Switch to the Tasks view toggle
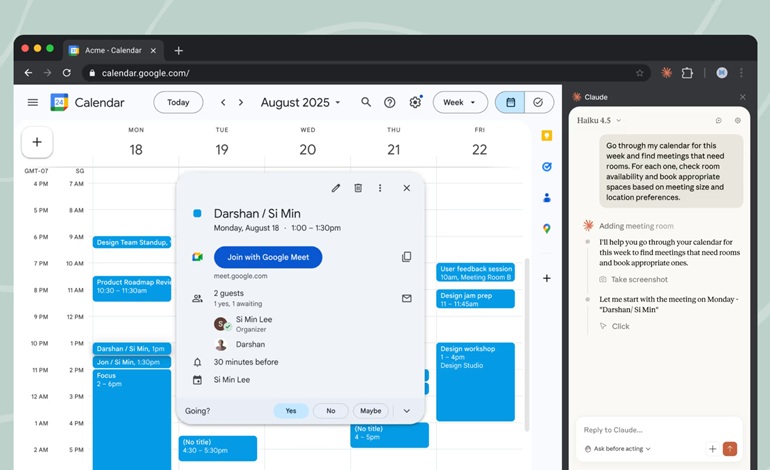 pos(538,102)
